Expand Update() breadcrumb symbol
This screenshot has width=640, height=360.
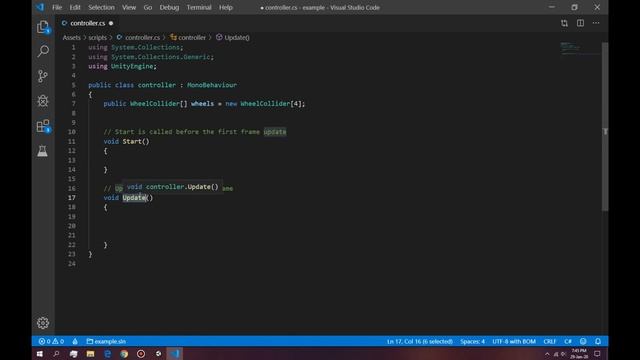coord(233,38)
